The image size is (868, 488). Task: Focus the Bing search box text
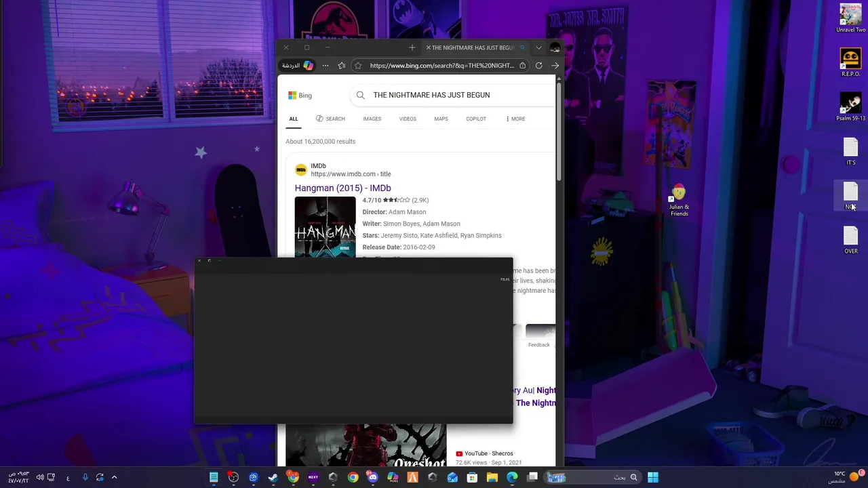pos(431,95)
